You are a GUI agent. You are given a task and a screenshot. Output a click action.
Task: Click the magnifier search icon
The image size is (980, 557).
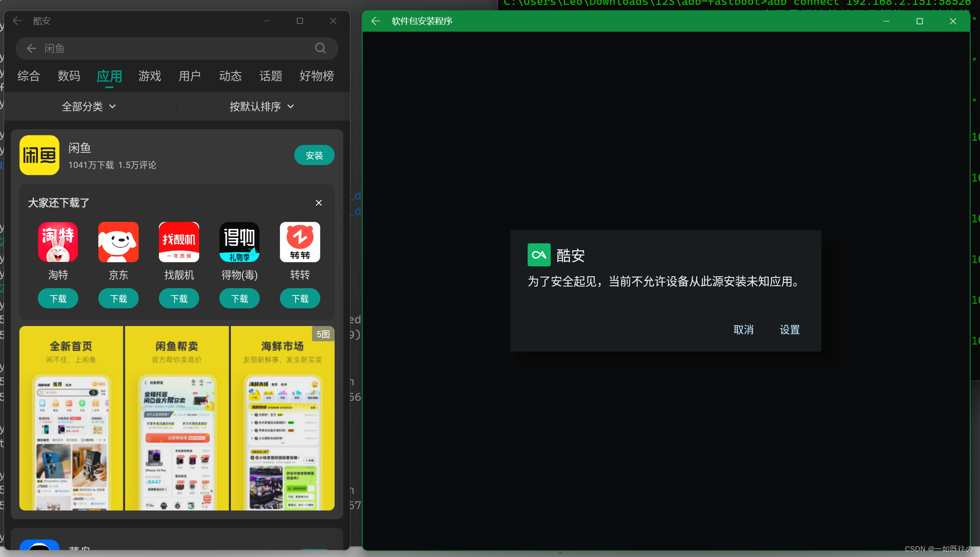320,49
